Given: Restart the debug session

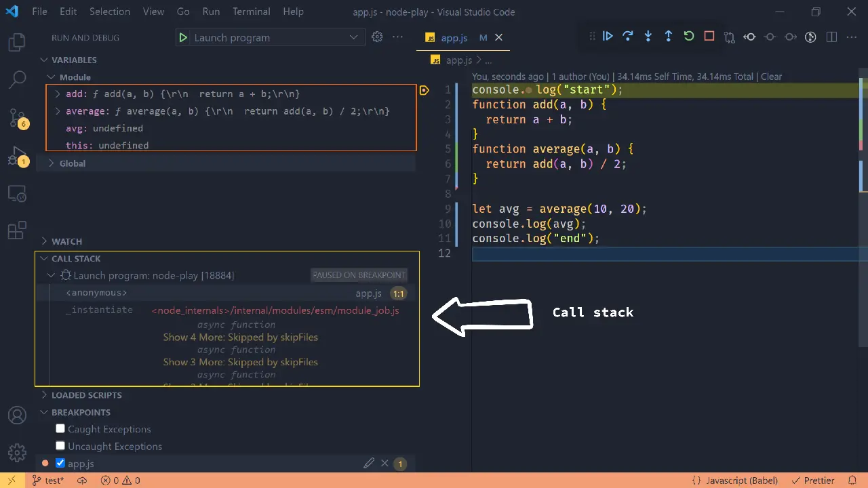Looking at the screenshot, I should [689, 37].
